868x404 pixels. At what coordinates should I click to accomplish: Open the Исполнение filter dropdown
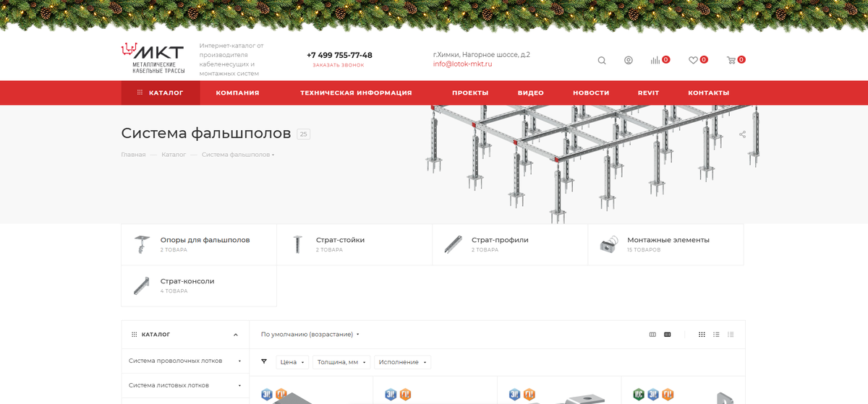402,362
